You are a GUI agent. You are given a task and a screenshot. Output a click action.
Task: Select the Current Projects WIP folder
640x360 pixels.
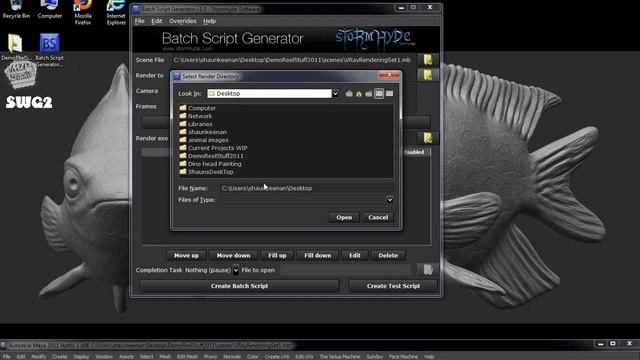tap(213, 148)
